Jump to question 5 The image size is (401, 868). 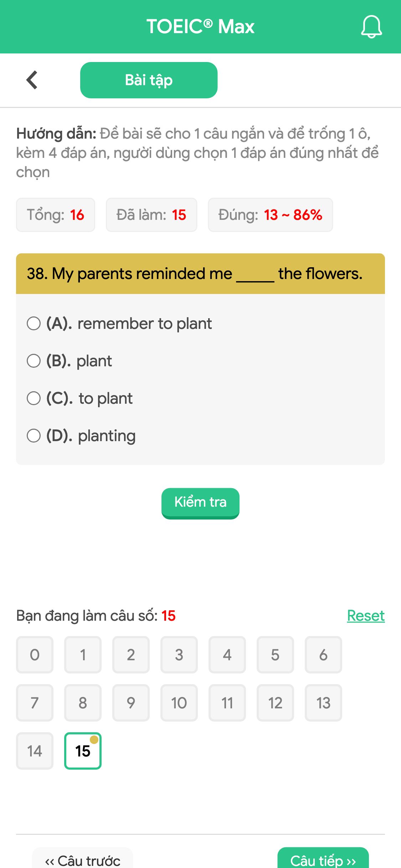tap(275, 655)
